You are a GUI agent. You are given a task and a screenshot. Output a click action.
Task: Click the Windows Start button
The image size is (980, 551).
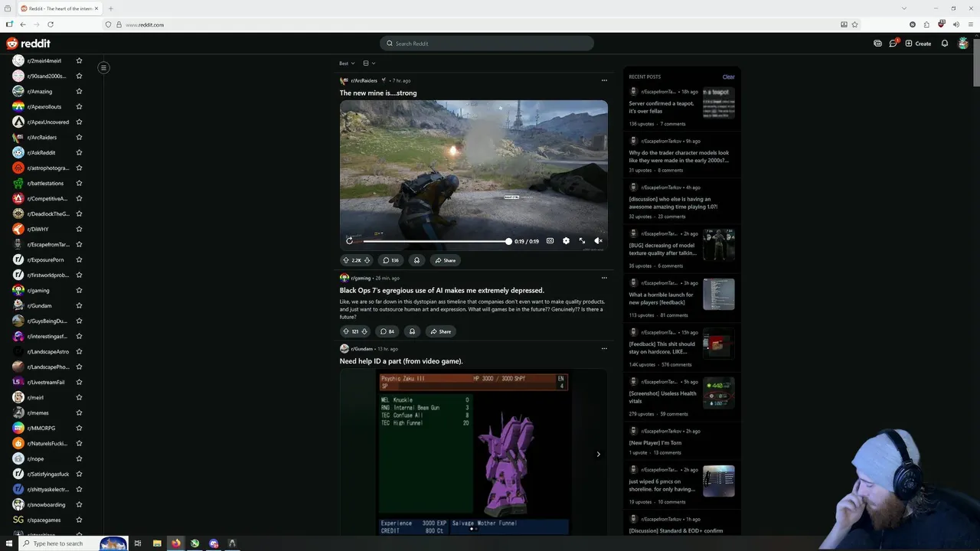click(9, 543)
